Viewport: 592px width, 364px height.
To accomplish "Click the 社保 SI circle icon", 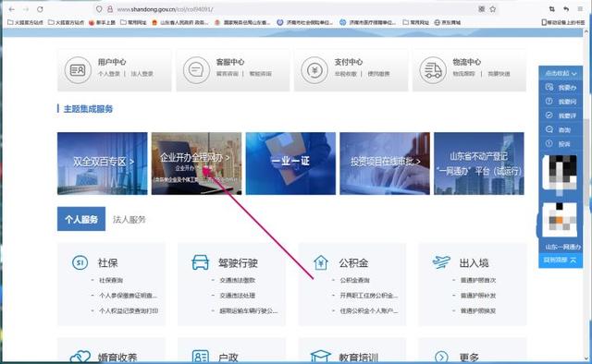I will (x=80, y=262).
